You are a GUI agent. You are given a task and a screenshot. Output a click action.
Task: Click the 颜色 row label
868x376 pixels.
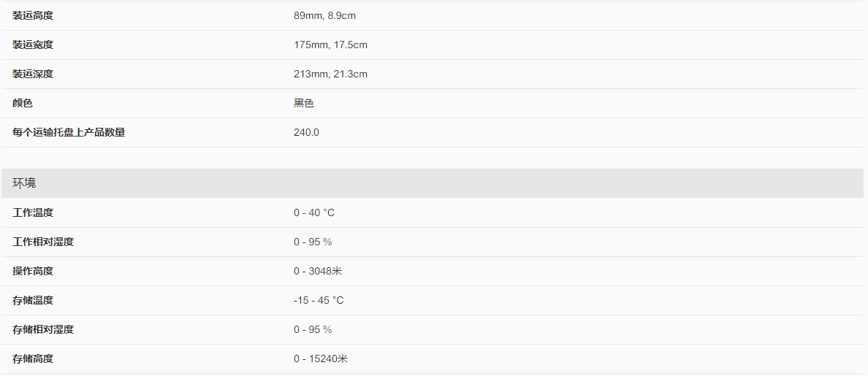tap(23, 103)
